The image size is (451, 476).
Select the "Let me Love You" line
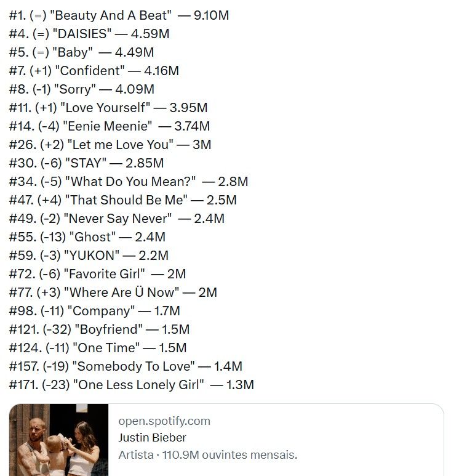110,145
